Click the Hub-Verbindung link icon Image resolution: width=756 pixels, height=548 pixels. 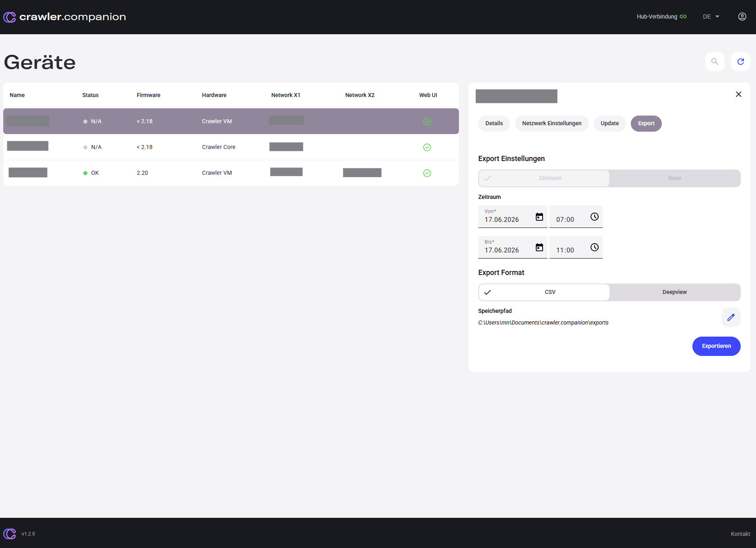[683, 17]
